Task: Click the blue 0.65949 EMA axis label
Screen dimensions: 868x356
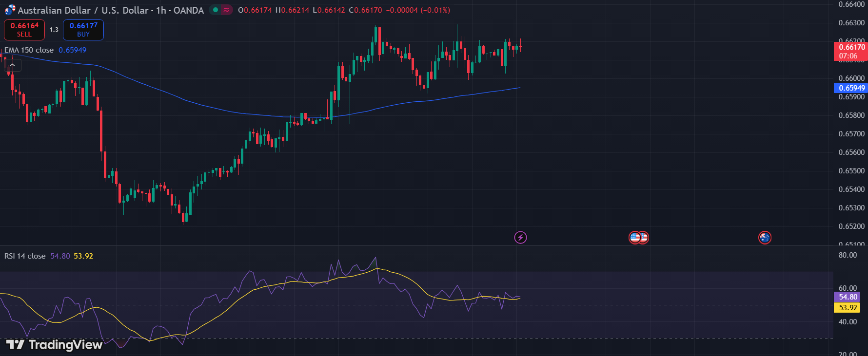Action: click(851, 88)
